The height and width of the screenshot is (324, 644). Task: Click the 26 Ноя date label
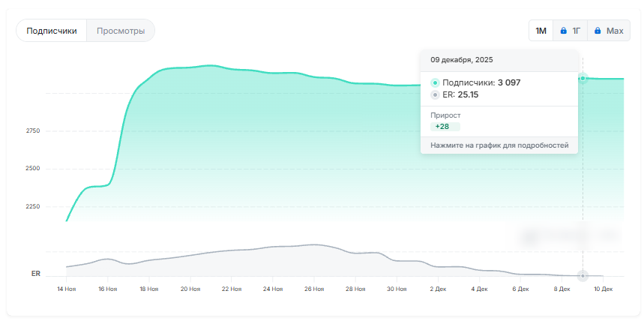[314, 288]
